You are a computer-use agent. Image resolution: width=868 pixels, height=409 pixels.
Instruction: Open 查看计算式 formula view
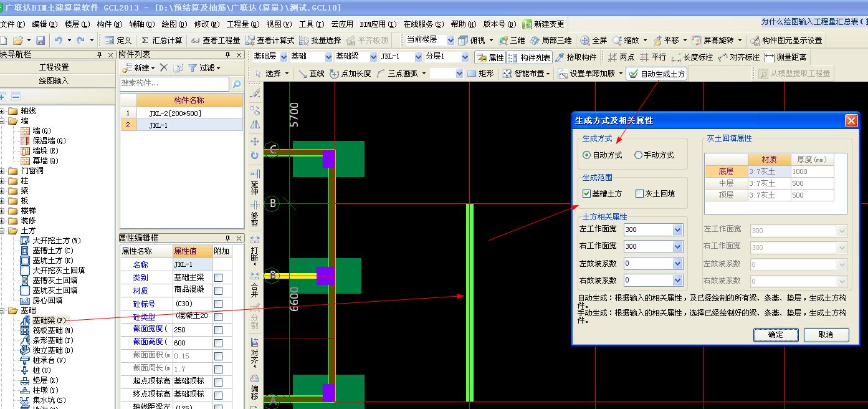point(270,41)
